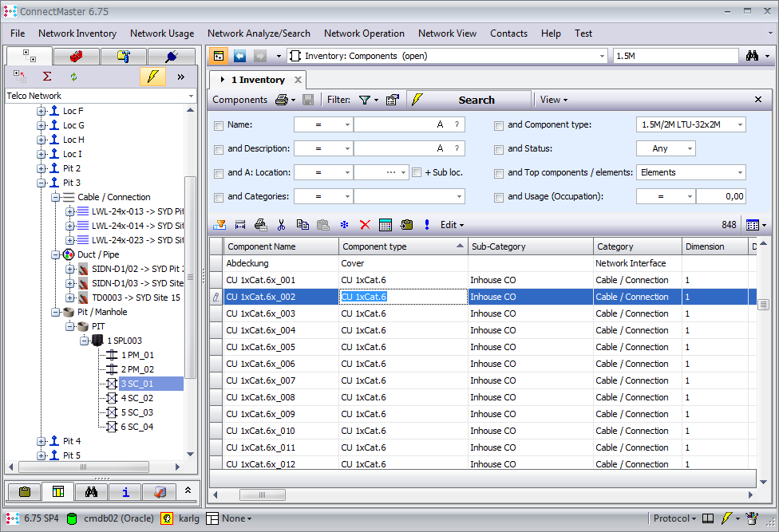
Task: Expand the Loc F tree node
Action: click(42, 111)
